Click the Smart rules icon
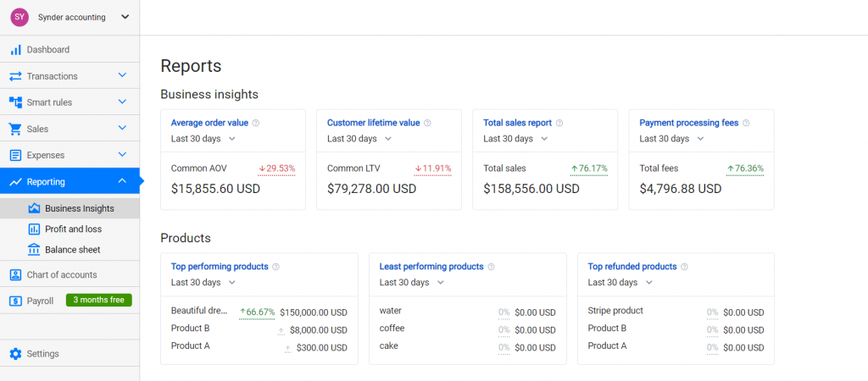This screenshot has height=381, width=868. (15, 102)
